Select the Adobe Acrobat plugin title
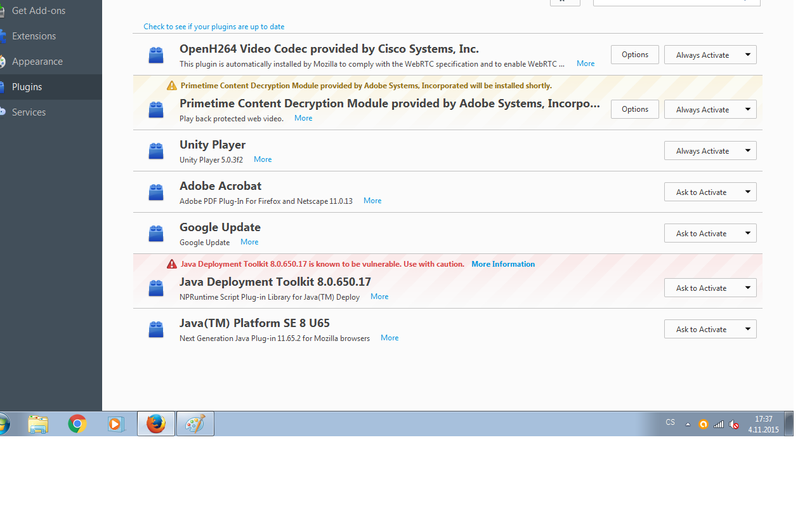The image size is (812, 508). [220, 186]
